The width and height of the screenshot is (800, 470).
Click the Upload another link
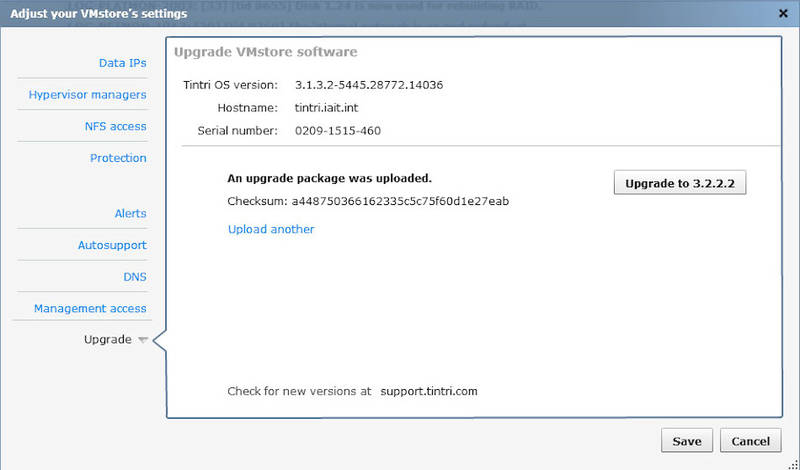(271, 229)
